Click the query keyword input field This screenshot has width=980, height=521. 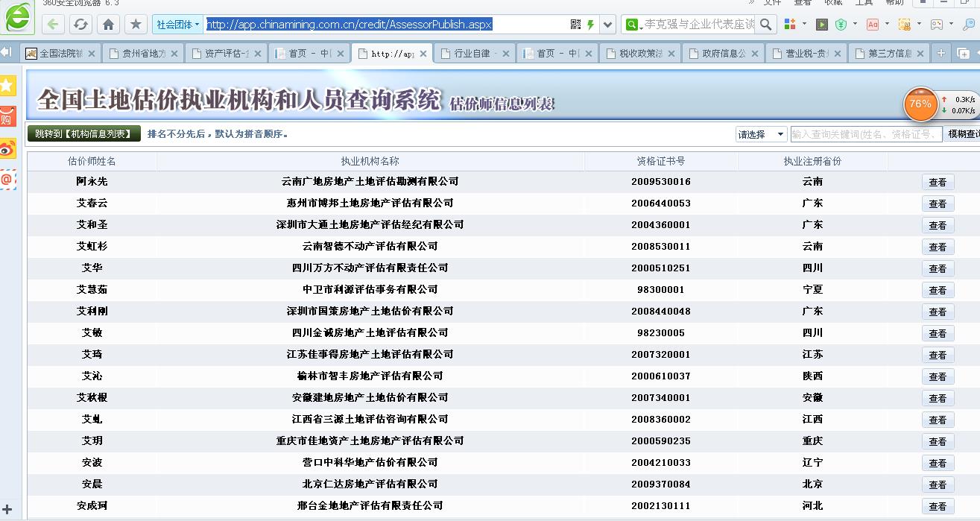pos(865,134)
